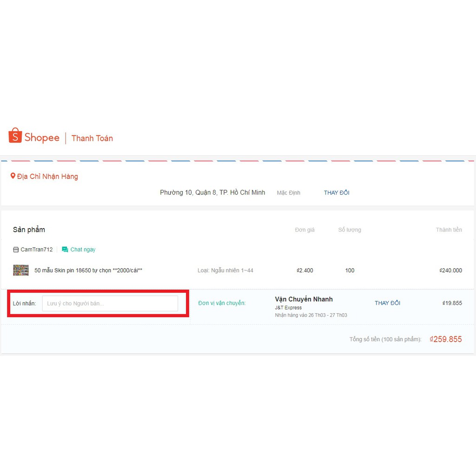Click THAY ĐỔI next to the delivery address

coord(337,192)
